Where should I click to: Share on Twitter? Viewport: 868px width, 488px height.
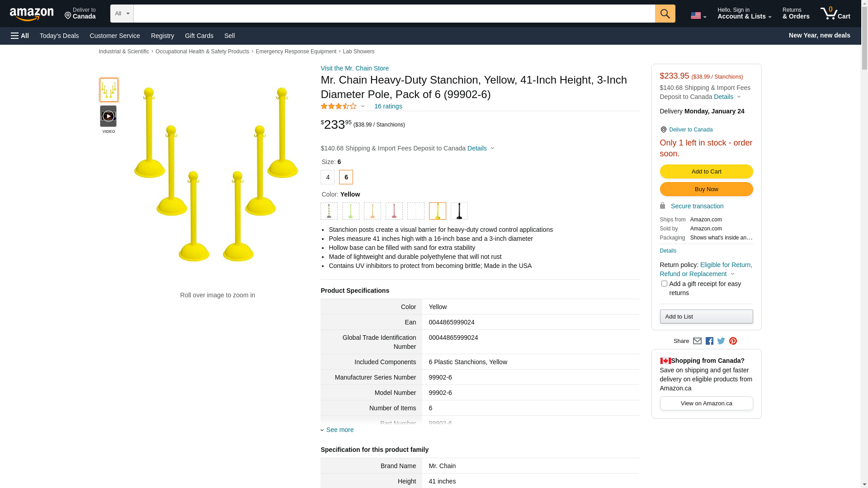pos(721,341)
